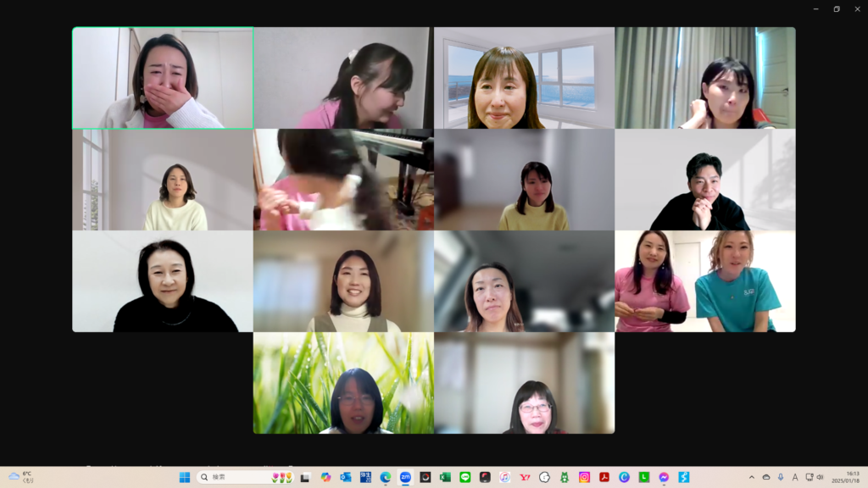Screen dimensions: 868x488
Task: Open Excel from the taskbar
Action: click(x=445, y=477)
